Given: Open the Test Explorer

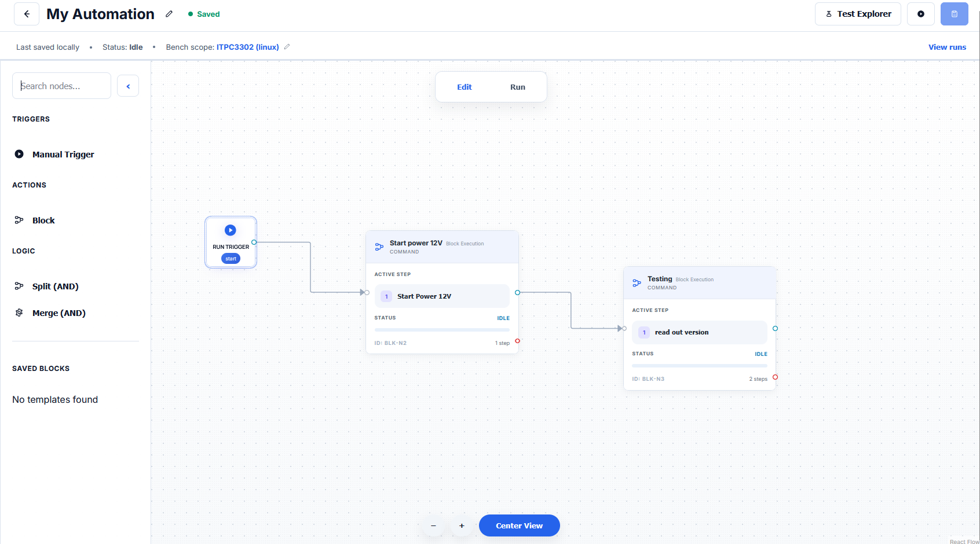Looking at the screenshot, I should pos(858,14).
